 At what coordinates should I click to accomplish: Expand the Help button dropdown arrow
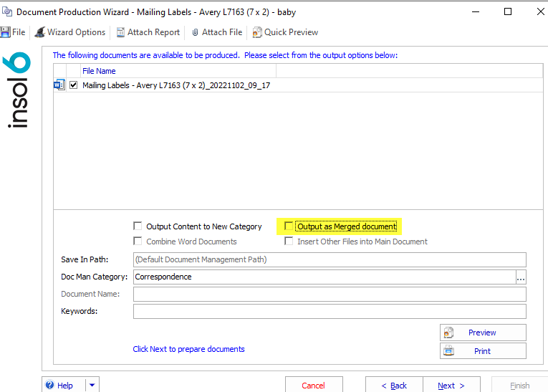(x=92, y=385)
